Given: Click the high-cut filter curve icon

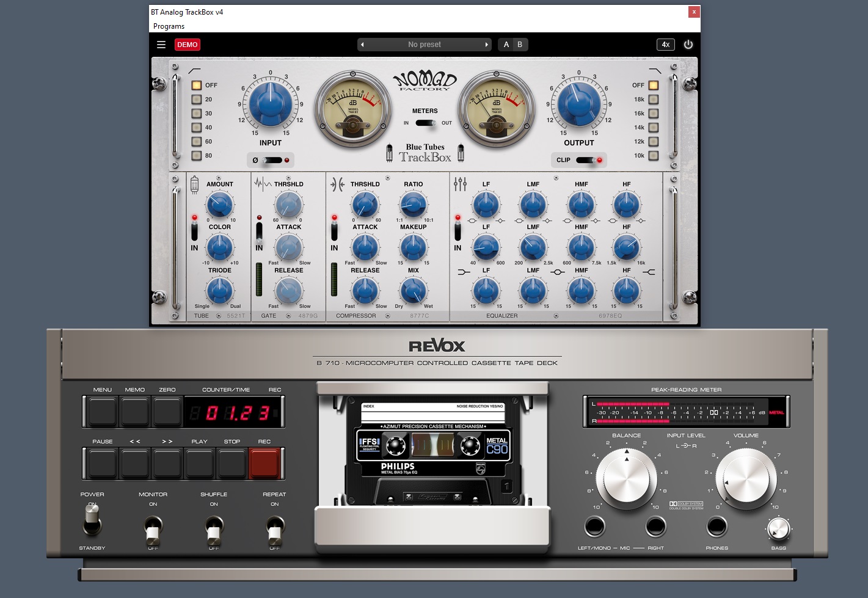Looking at the screenshot, I should [655, 71].
